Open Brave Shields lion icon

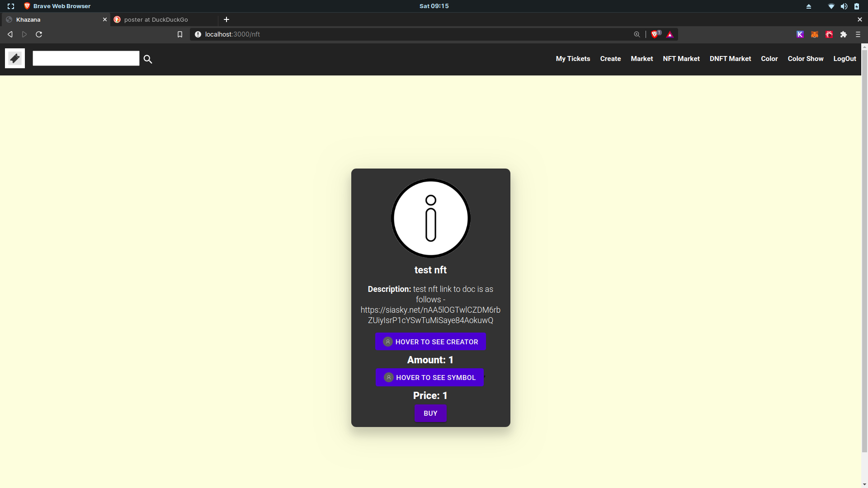pyautogui.click(x=655, y=34)
